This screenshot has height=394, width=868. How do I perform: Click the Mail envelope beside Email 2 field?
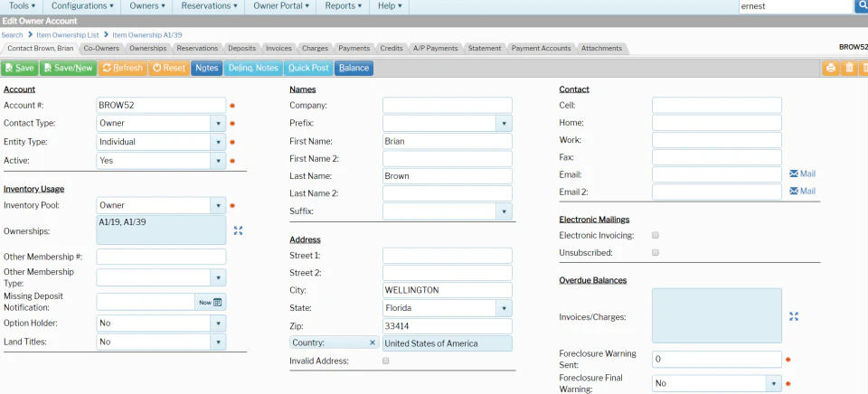[x=802, y=191]
